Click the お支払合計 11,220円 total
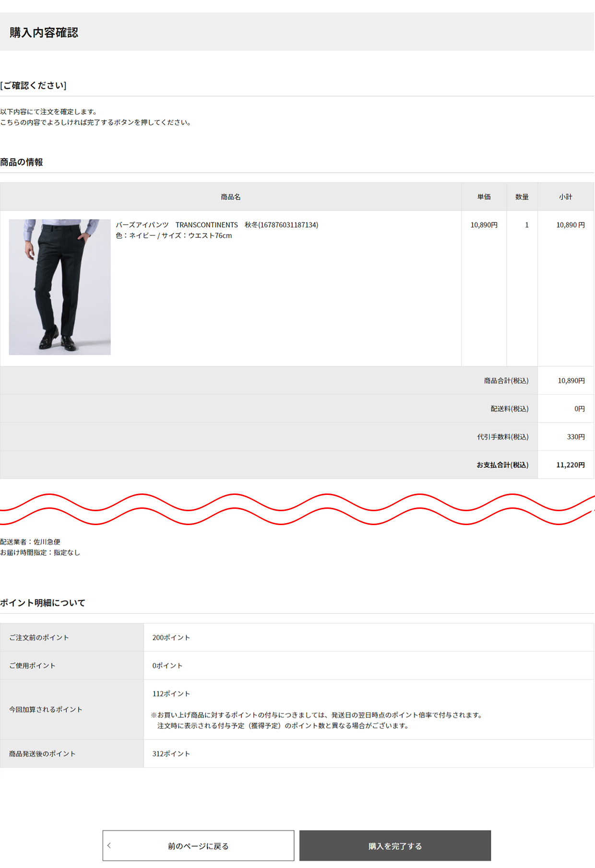595x868 pixels. (570, 465)
